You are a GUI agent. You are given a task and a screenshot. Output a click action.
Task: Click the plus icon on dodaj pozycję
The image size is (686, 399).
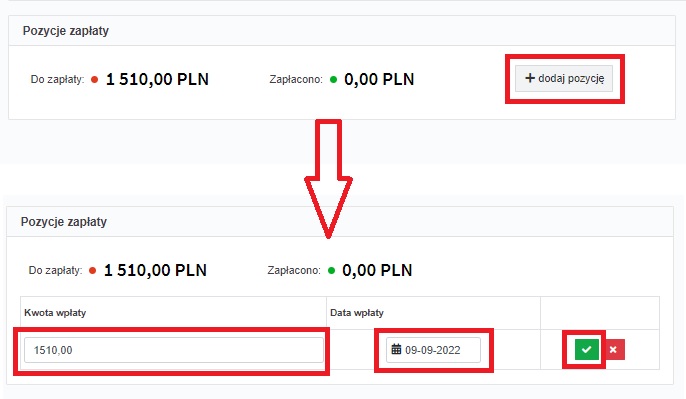(530, 78)
